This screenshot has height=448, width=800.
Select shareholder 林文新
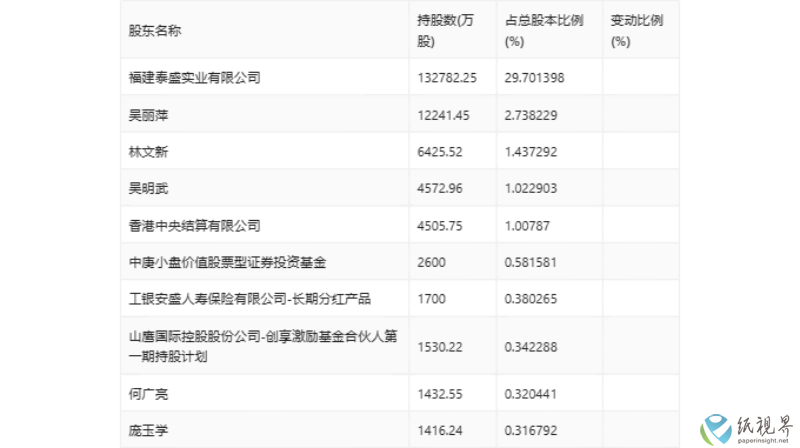[x=148, y=152]
